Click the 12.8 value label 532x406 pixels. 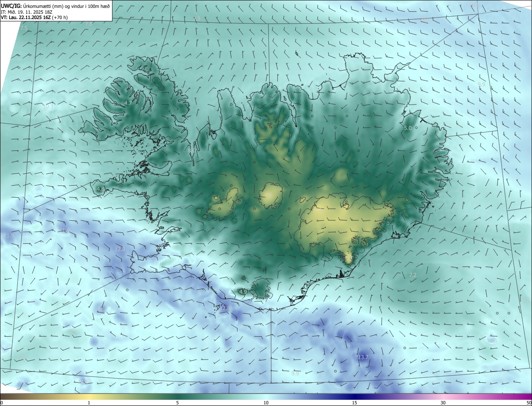[x=225, y=308]
